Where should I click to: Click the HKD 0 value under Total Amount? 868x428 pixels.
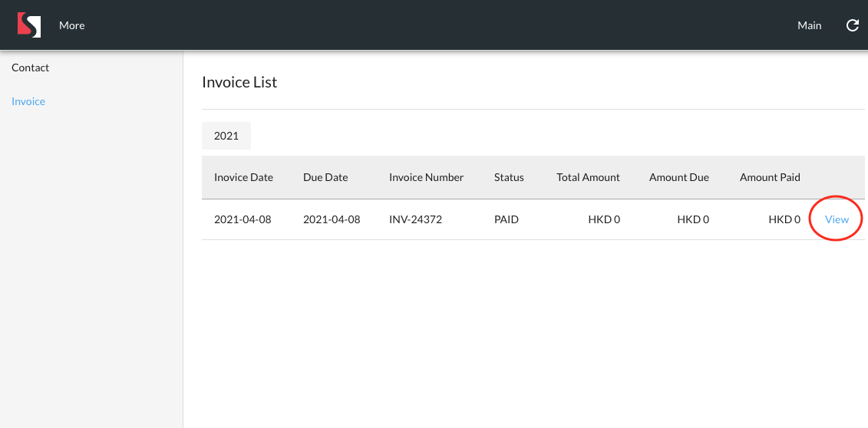point(604,219)
